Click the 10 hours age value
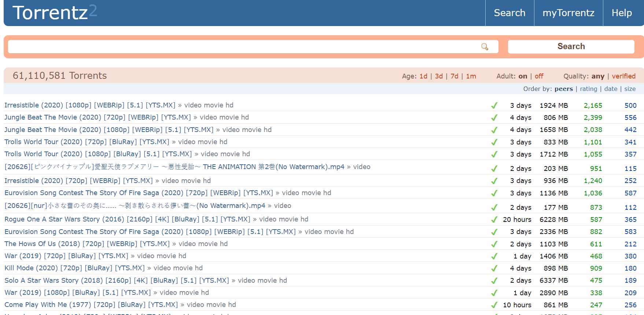644x315 pixels. point(517,305)
